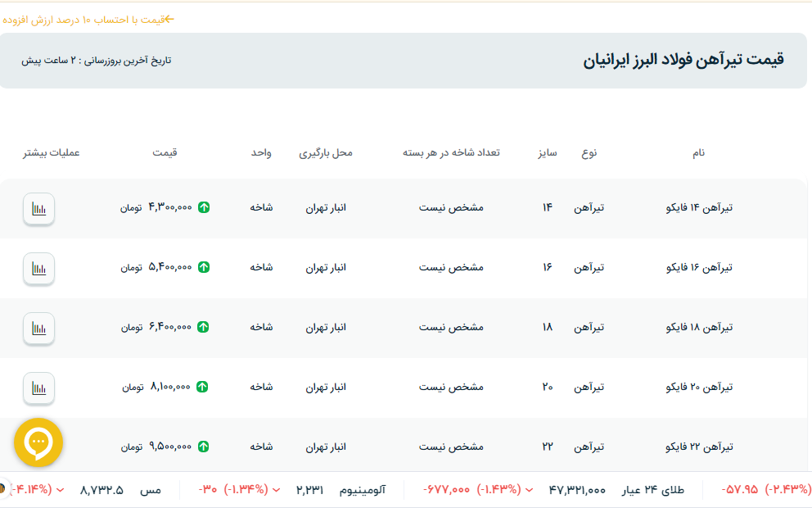The image size is (812, 508).
Task: Click the red chevron in the مس ticker
Action: pos(61,490)
